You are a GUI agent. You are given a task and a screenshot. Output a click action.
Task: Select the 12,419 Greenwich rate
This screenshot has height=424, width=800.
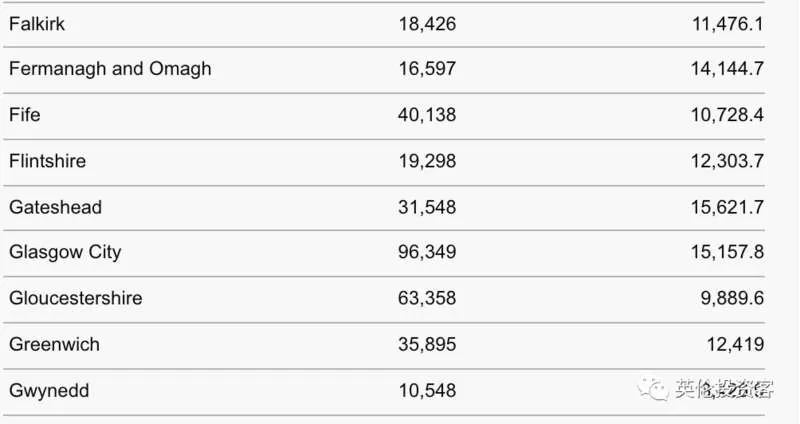click(x=735, y=344)
